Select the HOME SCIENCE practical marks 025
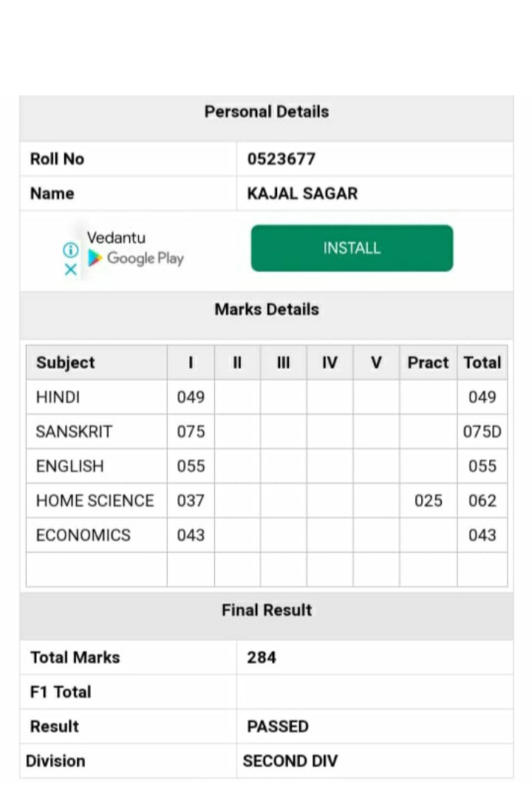Screen dimensions: 532x799 [x=428, y=501]
